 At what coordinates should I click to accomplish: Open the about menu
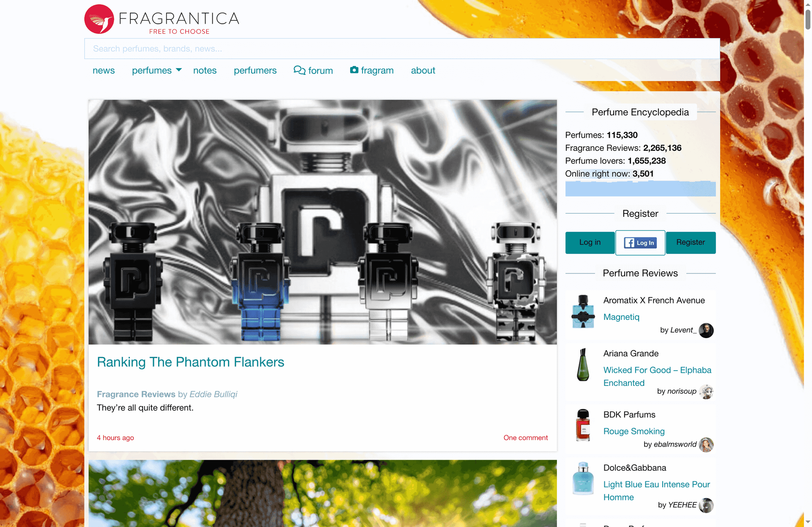coord(423,71)
